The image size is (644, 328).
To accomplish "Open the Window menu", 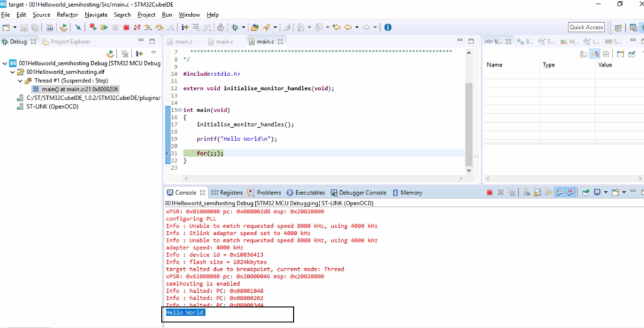I will point(189,15).
